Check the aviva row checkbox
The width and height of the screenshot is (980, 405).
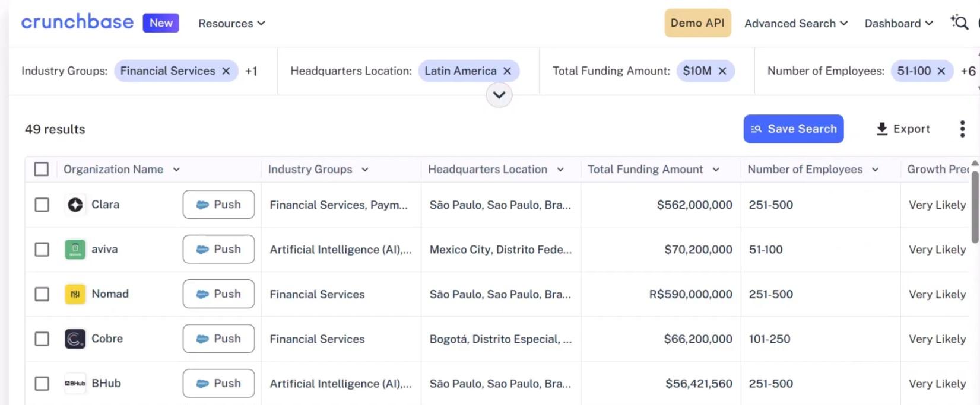click(42, 249)
